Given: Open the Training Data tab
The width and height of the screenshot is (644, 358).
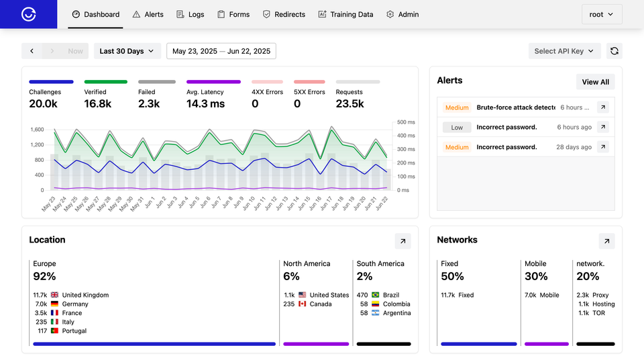Looking at the screenshot, I should [345, 14].
